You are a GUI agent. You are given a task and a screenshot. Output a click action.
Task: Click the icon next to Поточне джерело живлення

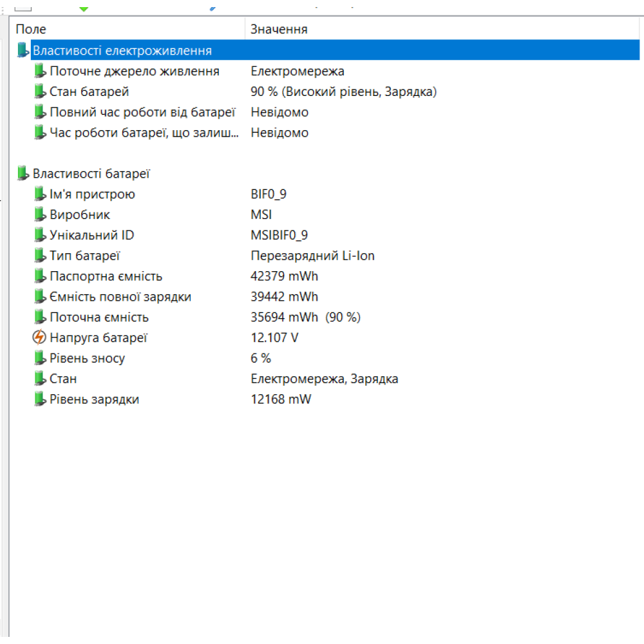tap(40, 71)
